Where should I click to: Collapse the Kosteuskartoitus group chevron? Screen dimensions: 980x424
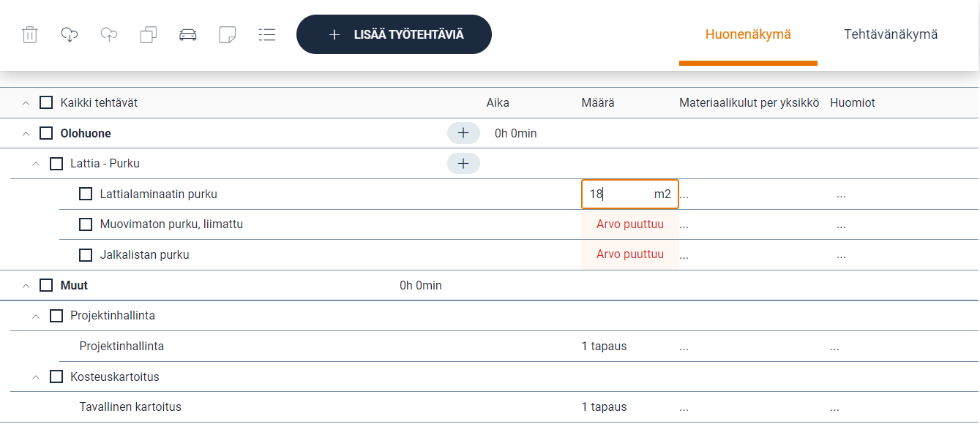(36, 377)
